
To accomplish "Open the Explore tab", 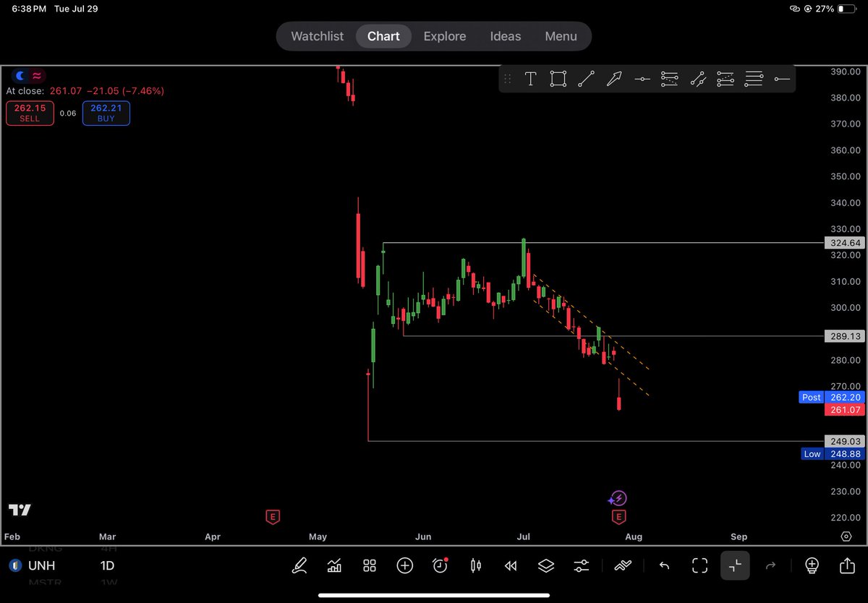I will [x=445, y=36].
